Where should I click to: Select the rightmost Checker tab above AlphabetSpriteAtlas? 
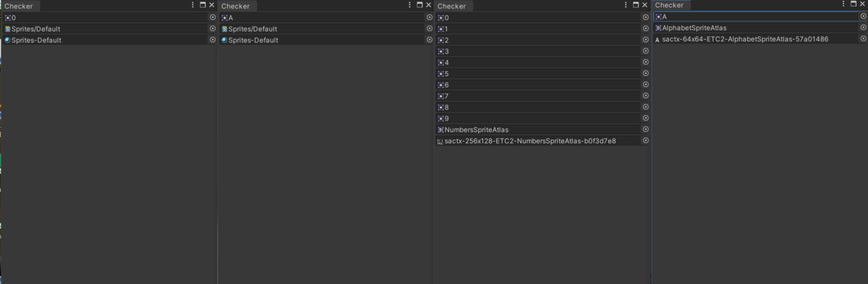[671, 5]
